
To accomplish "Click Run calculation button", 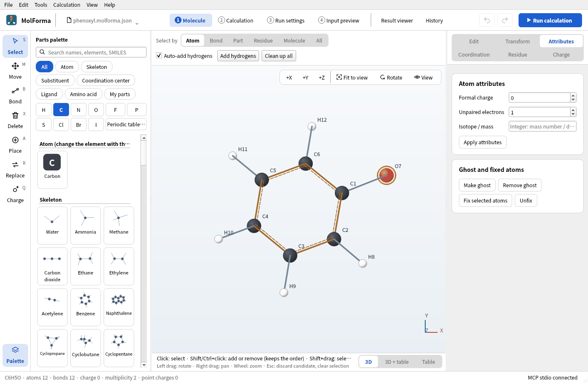I will point(550,20).
